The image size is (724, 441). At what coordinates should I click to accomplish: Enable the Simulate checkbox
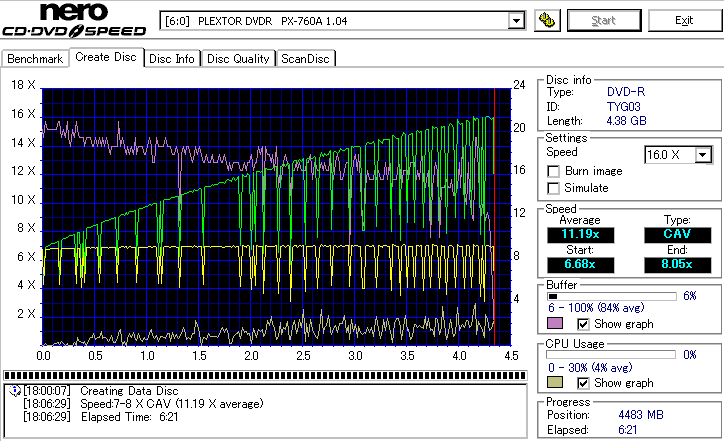coord(554,188)
